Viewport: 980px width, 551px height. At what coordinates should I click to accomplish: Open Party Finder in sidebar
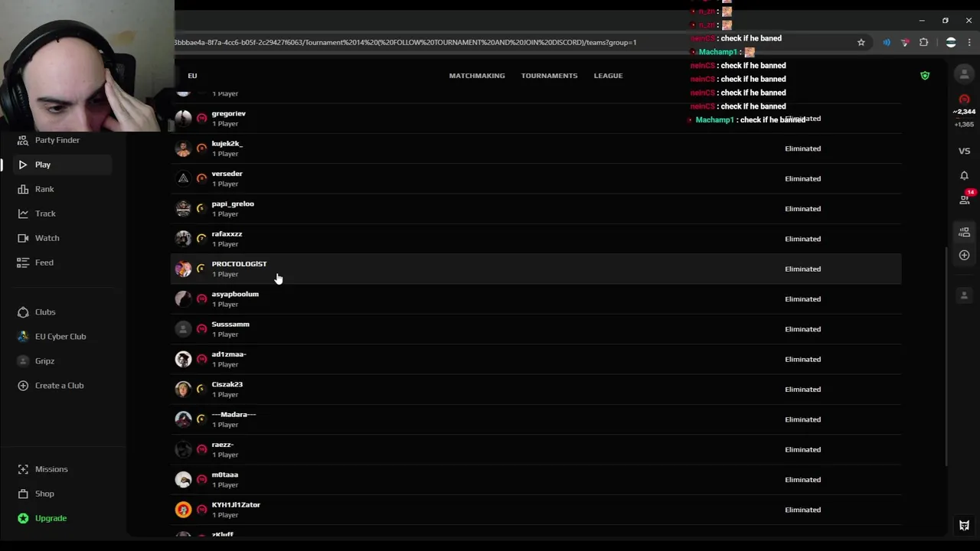(x=57, y=140)
